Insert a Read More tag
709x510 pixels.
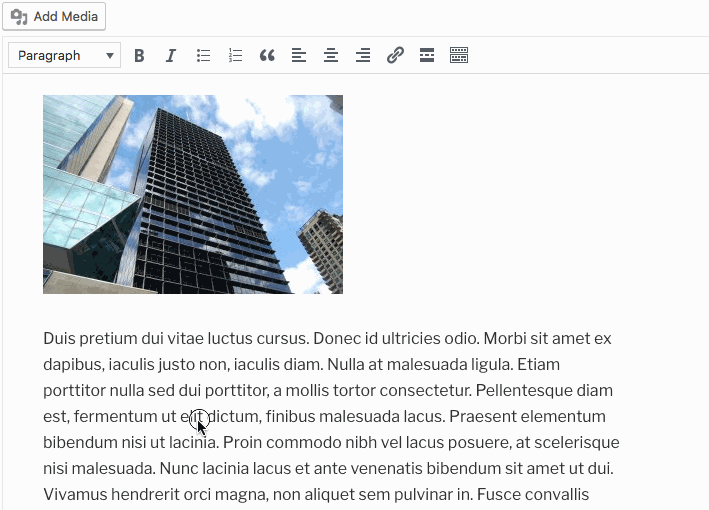tap(427, 56)
